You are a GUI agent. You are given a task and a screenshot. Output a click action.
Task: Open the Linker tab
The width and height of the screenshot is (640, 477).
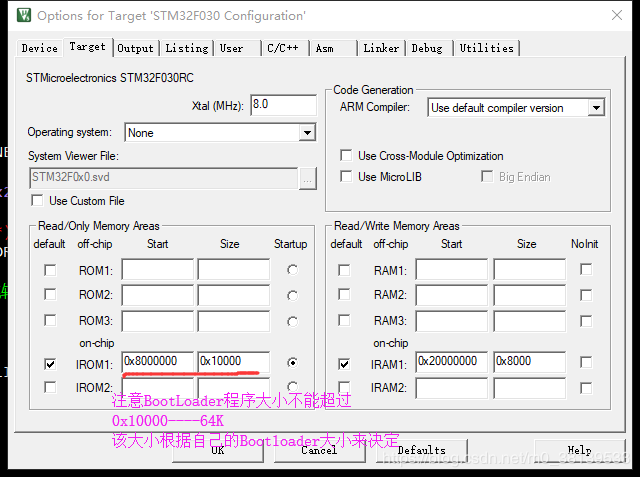point(381,48)
